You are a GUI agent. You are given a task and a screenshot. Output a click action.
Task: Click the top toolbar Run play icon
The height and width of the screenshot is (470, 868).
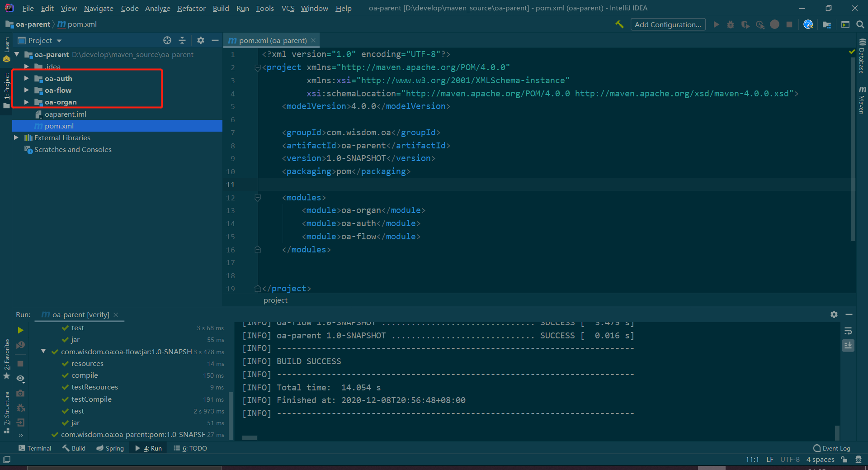click(716, 24)
